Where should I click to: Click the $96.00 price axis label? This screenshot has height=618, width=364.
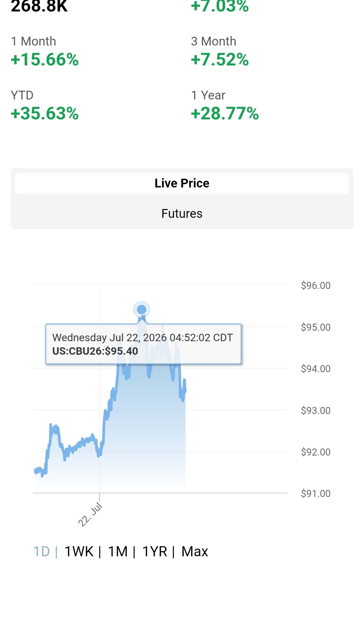(x=316, y=286)
